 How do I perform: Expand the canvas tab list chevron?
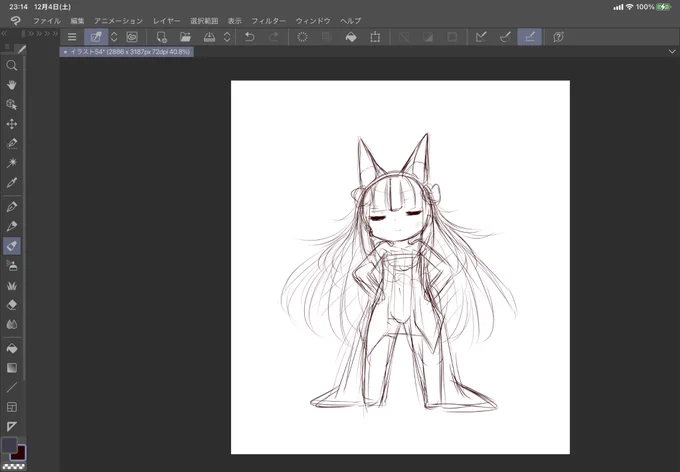pyautogui.click(x=672, y=52)
